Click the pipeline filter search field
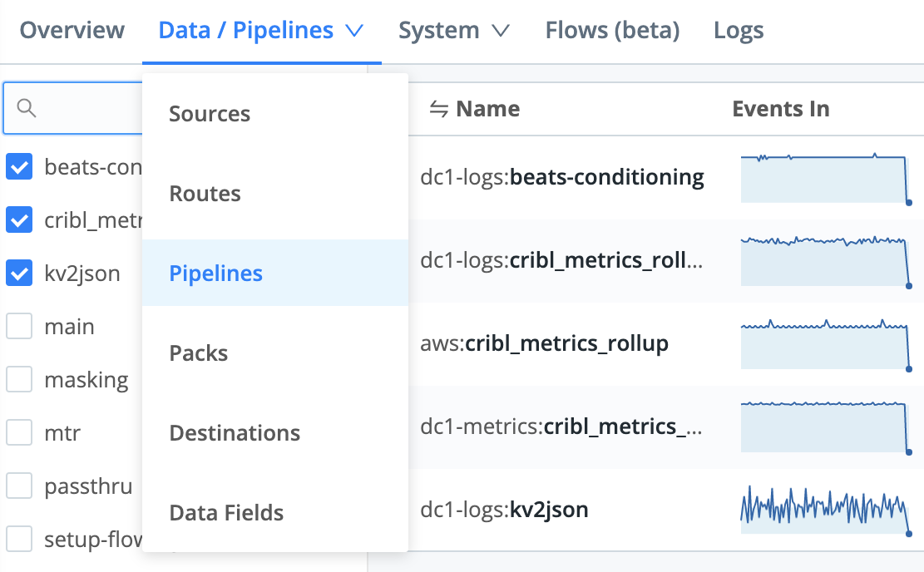The image size is (924, 572). click(83, 108)
